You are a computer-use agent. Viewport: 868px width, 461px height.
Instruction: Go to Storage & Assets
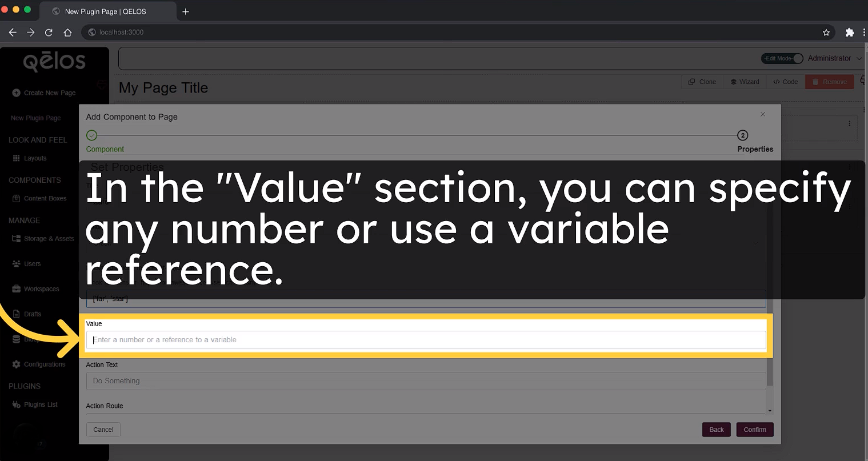click(49, 239)
